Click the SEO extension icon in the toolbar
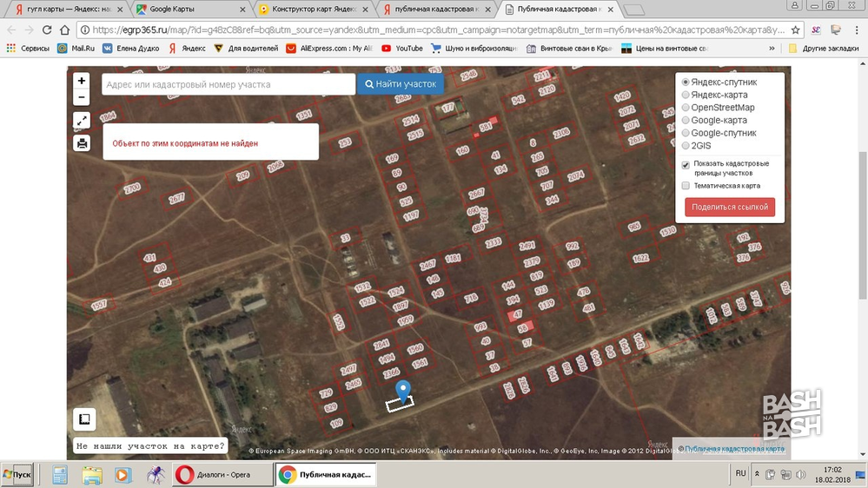 (x=816, y=30)
